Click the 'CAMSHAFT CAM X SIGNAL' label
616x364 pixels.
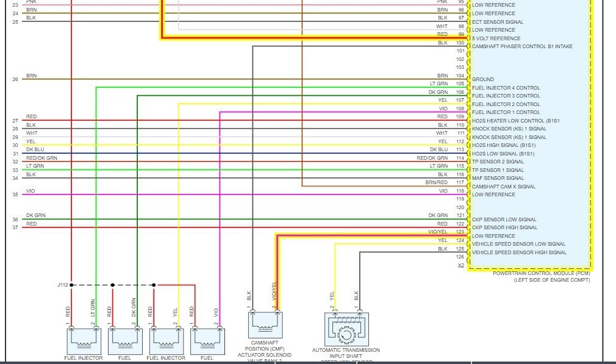[504, 187]
